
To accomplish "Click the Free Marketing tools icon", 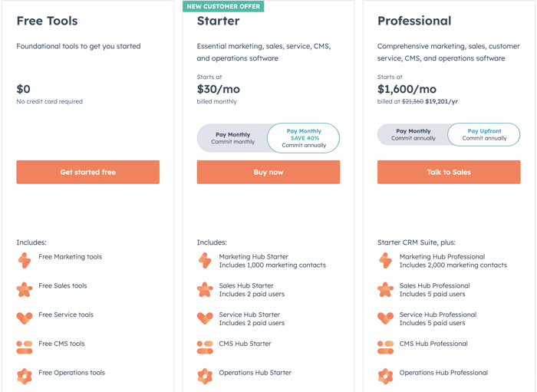I will coord(25,261).
